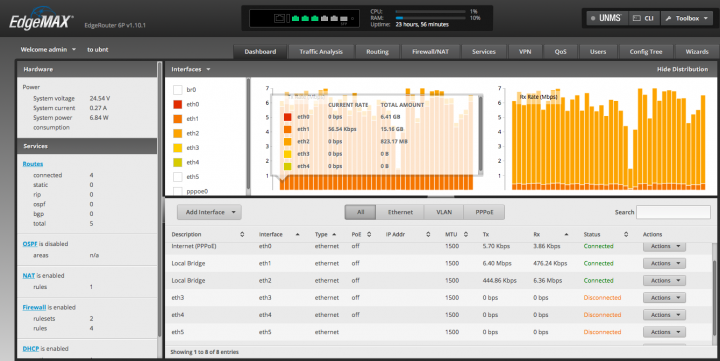Click the 'Internet (PPPoE)' description cell
The width and height of the screenshot is (720, 361).
pos(194,247)
